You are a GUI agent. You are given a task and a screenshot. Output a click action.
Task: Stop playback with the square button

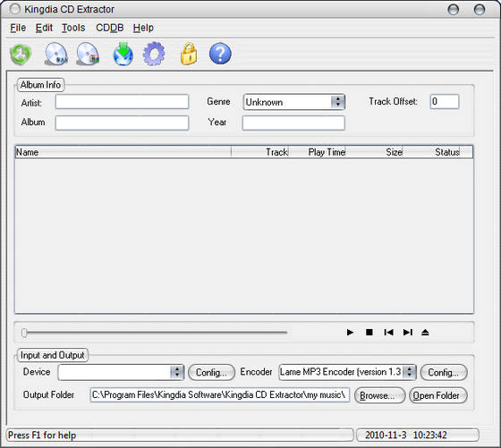click(369, 333)
